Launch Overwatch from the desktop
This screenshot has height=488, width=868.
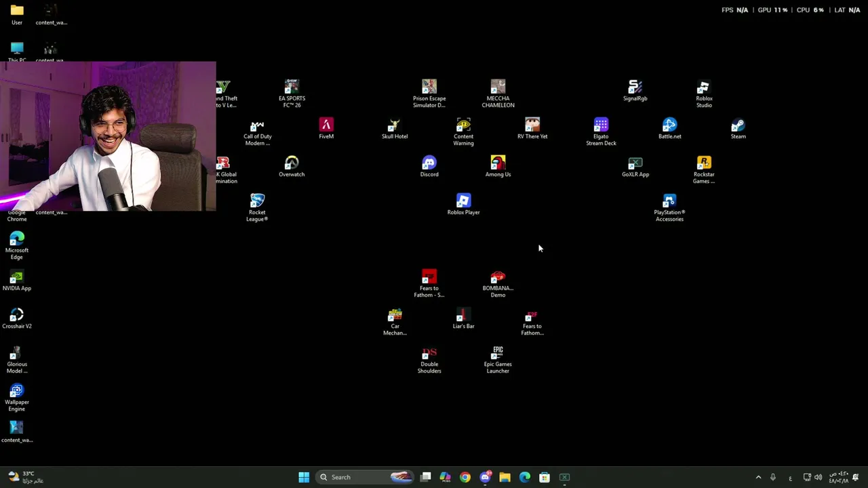tap(292, 167)
